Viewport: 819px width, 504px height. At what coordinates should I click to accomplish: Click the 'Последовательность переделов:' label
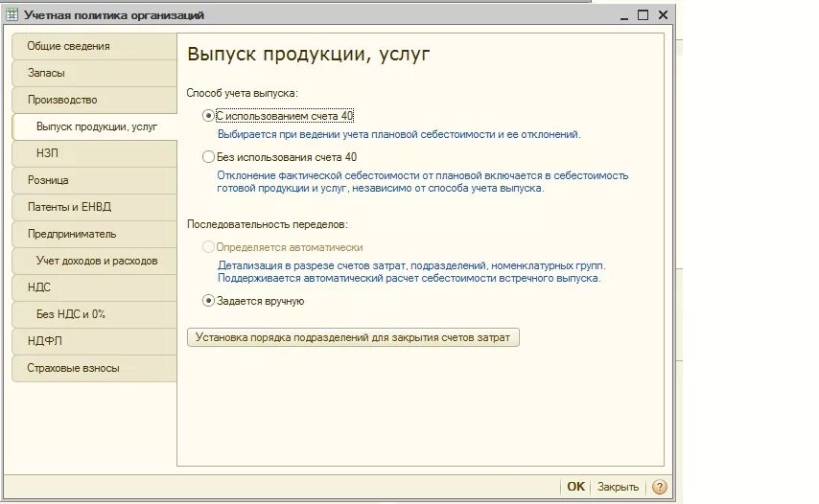(268, 224)
